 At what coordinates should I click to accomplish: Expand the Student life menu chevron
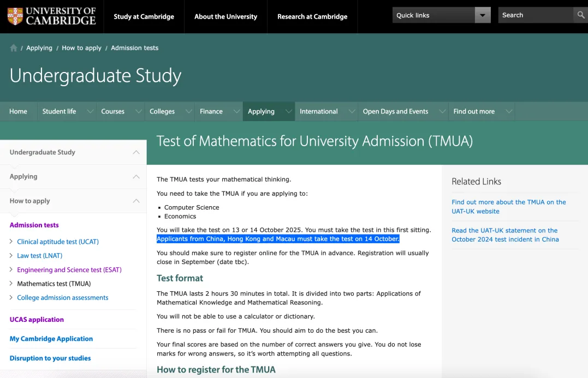click(x=91, y=111)
